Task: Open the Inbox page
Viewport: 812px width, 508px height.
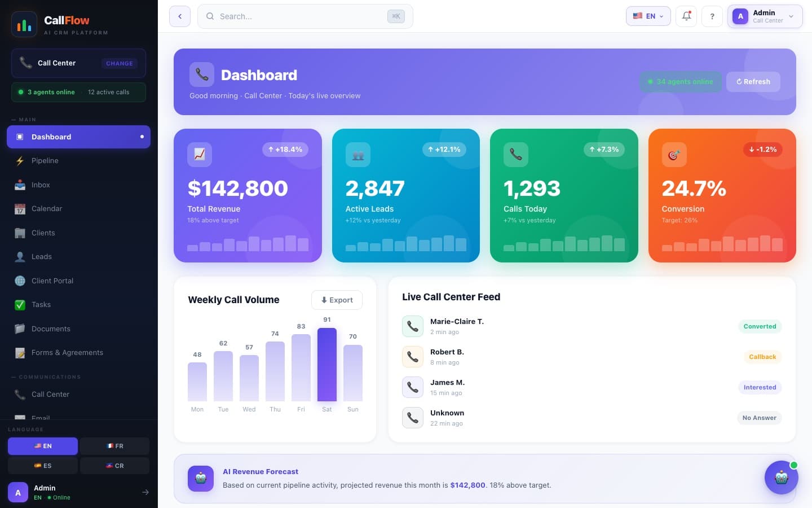Action: (78, 185)
